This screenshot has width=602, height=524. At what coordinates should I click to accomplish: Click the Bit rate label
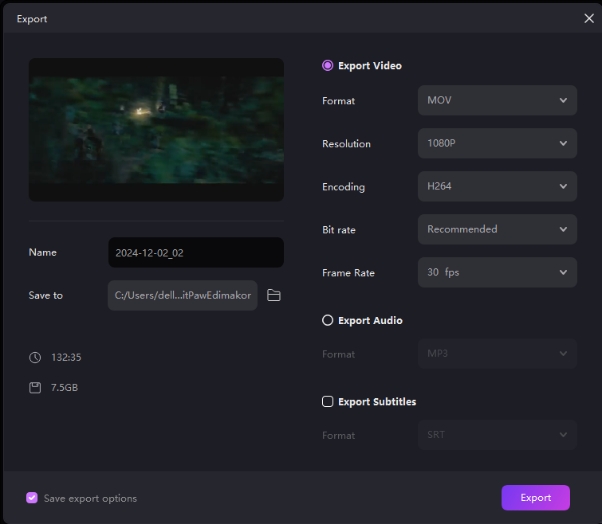(x=339, y=230)
